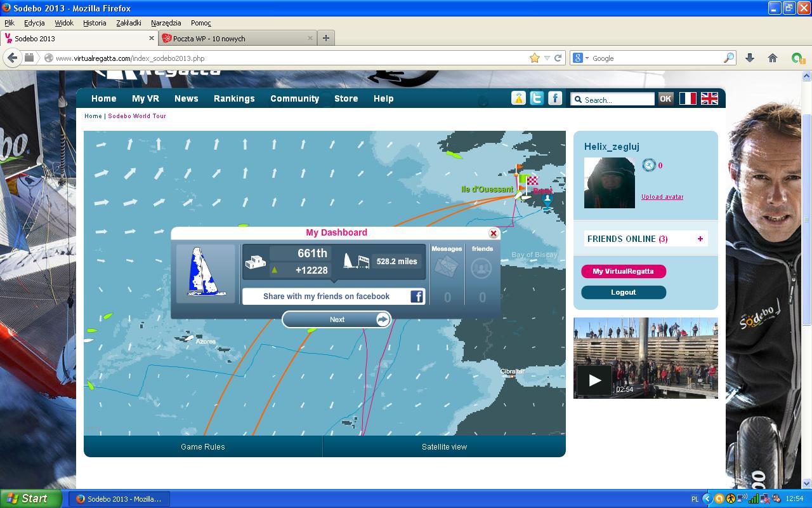Image resolution: width=812 pixels, height=508 pixels.
Task: Open the Help page
Action: pyautogui.click(x=384, y=98)
